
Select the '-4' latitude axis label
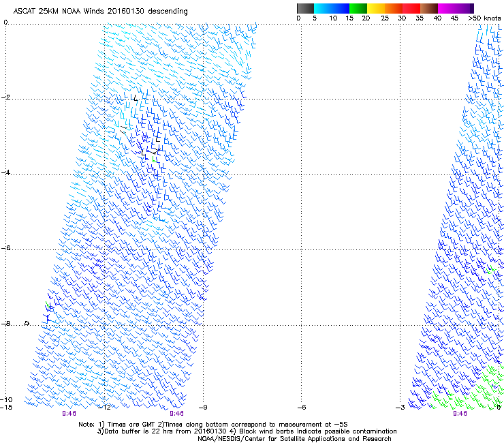pos(5,172)
